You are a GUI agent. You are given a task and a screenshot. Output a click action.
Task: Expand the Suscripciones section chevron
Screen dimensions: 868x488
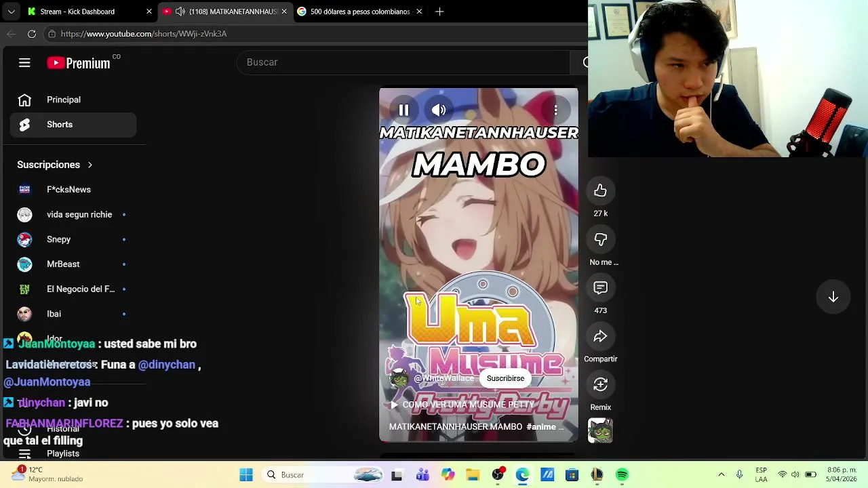(90, 165)
